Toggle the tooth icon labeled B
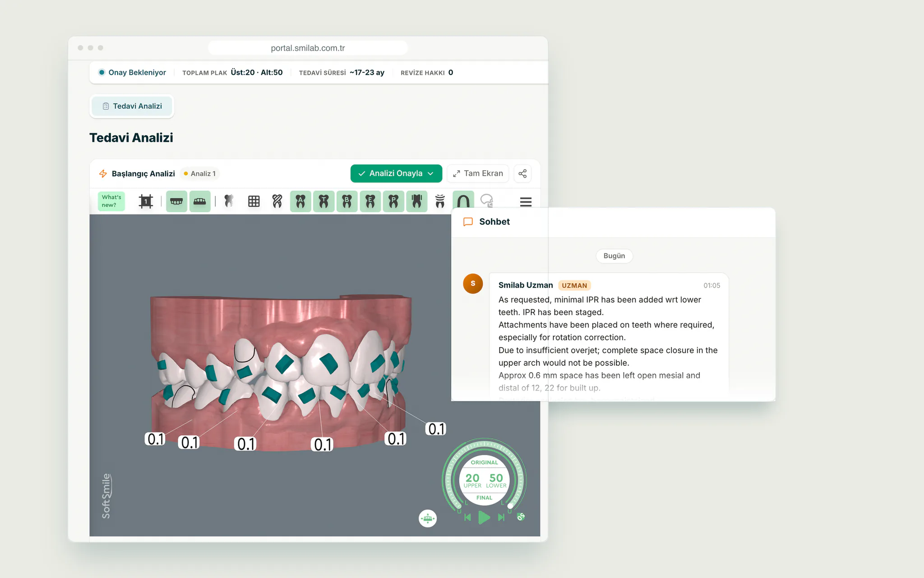 tap(347, 201)
